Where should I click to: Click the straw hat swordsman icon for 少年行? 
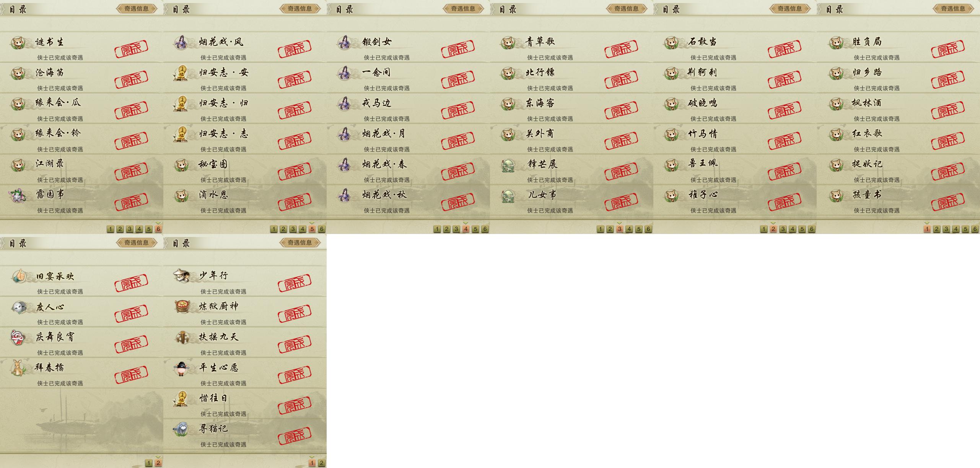click(181, 276)
